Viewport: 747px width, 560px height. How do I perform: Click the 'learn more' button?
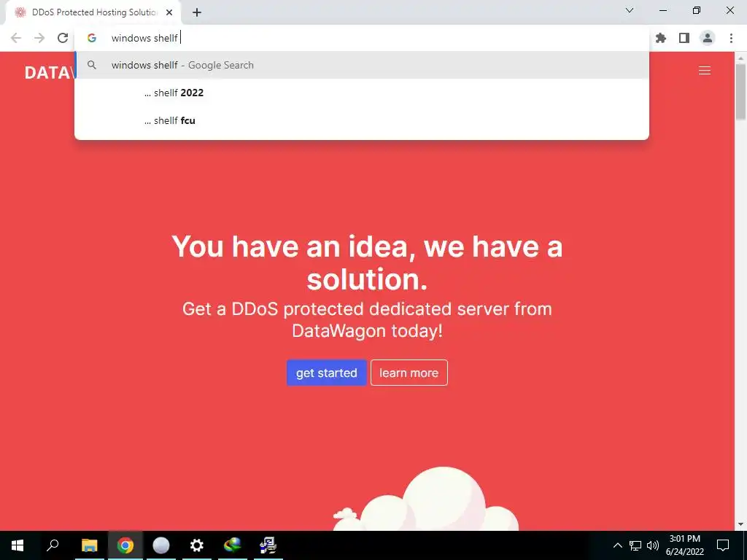(x=409, y=373)
